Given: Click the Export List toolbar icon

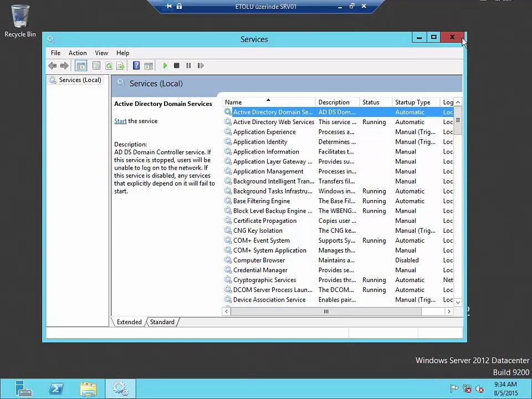Looking at the screenshot, I should [x=120, y=65].
